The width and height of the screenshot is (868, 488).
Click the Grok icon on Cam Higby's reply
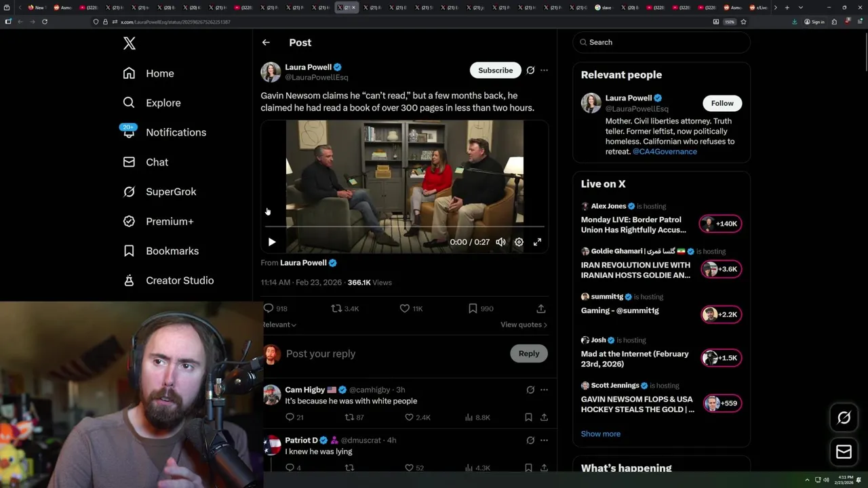530,390
